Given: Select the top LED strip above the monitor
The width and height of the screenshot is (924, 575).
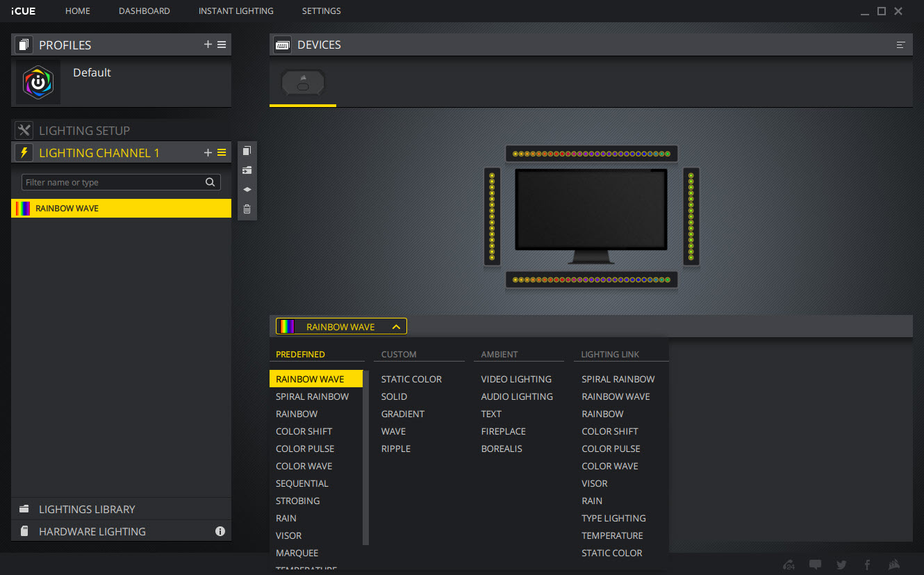Looking at the screenshot, I should pos(591,154).
